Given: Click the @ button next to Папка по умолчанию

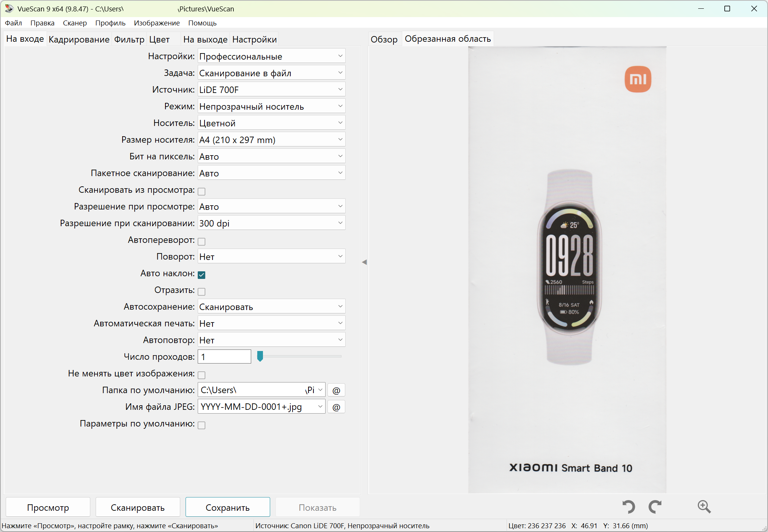Looking at the screenshot, I should (x=336, y=390).
